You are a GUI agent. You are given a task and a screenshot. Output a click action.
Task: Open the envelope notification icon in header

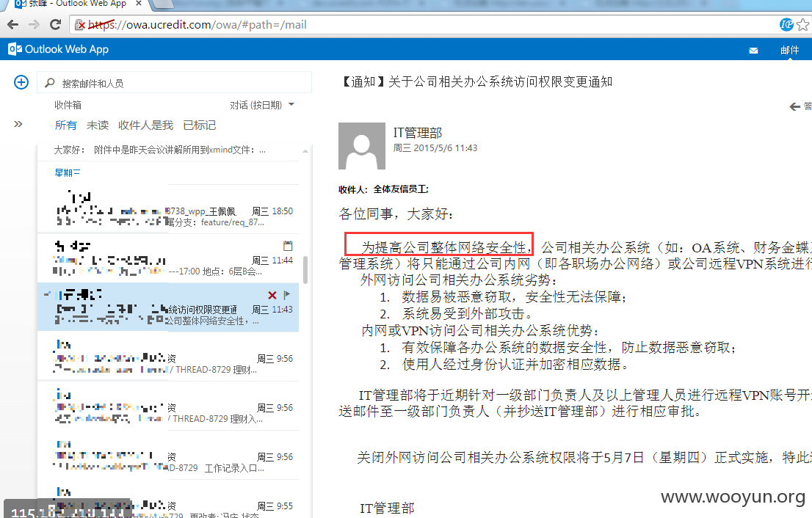pyautogui.click(x=753, y=50)
